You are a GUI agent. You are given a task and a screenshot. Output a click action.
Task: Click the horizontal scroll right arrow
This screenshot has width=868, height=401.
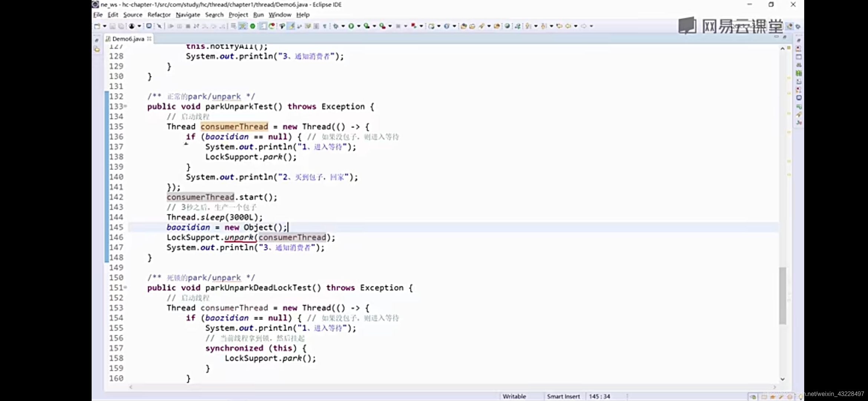point(775,387)
